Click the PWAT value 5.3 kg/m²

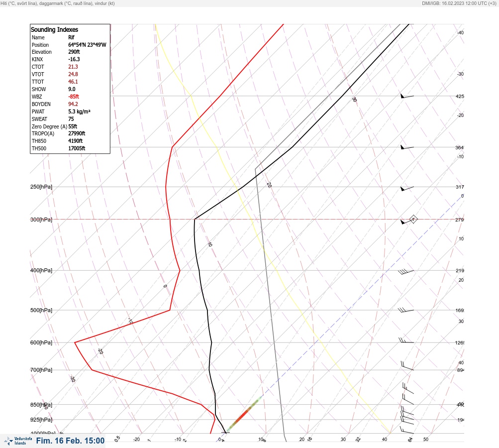click(79, 112)
